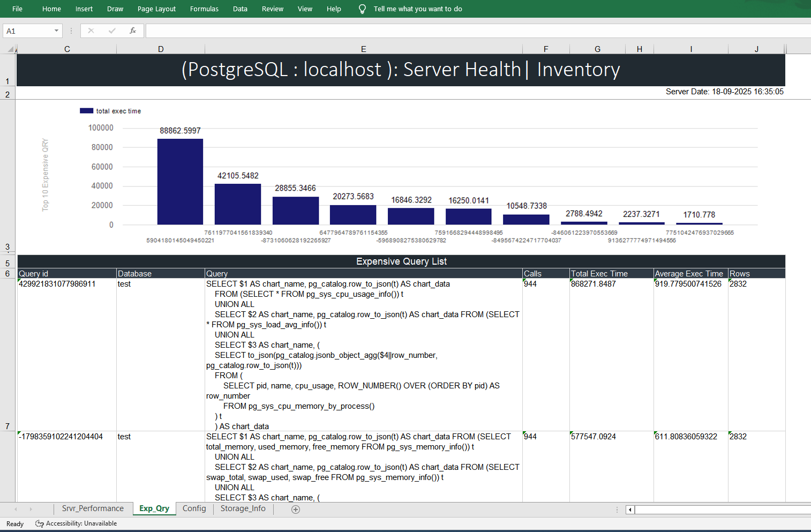Open the Page Layout ribbon tab
The image size is (811, 532).
156,9
